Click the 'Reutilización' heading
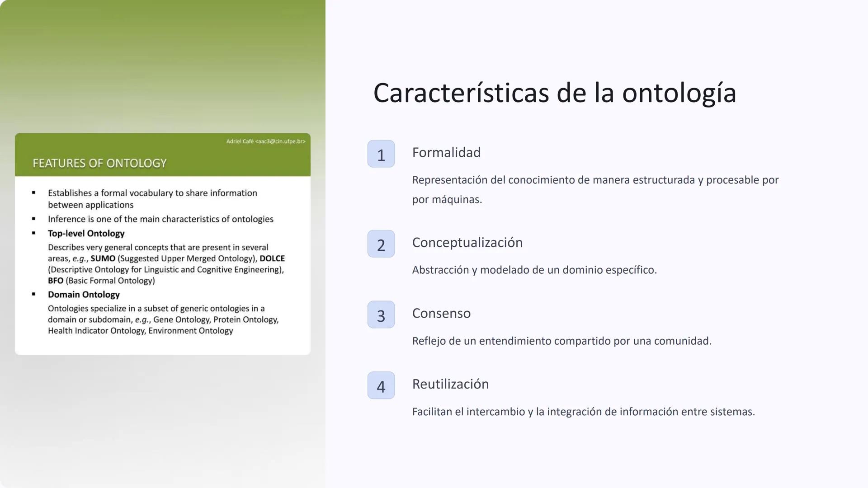Screen dimensions: 868x488 point(450,384)
